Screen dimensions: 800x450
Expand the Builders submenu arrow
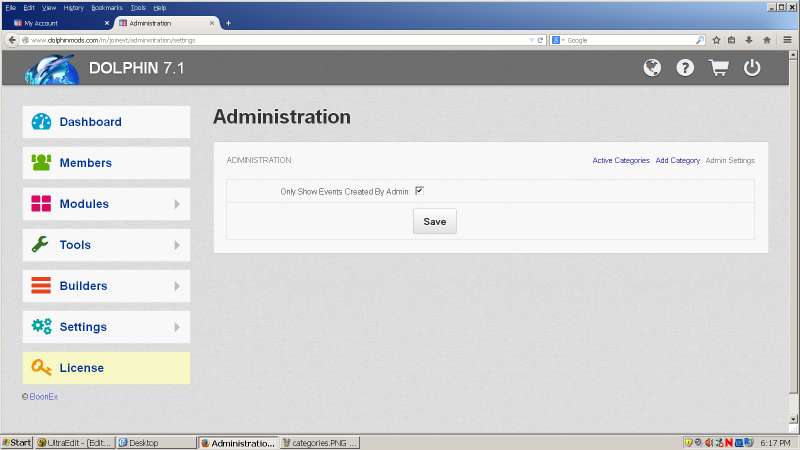(x=177, y=286)
